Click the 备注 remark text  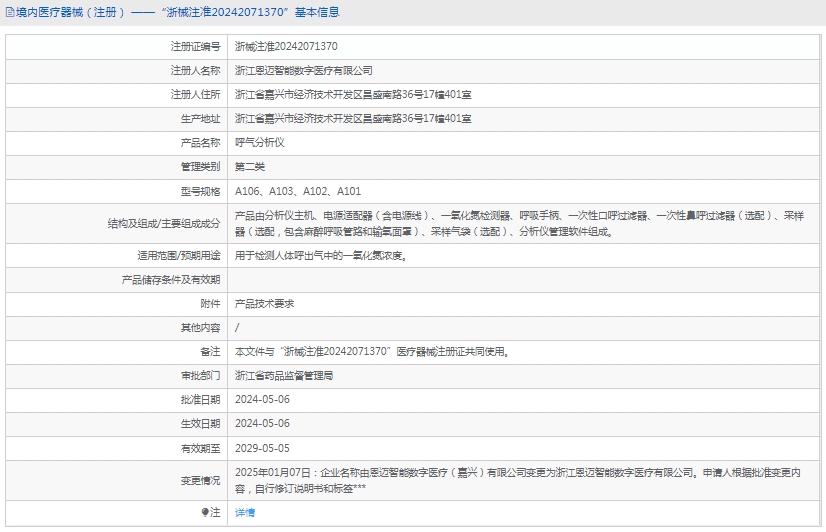click(x=372, y=351)
